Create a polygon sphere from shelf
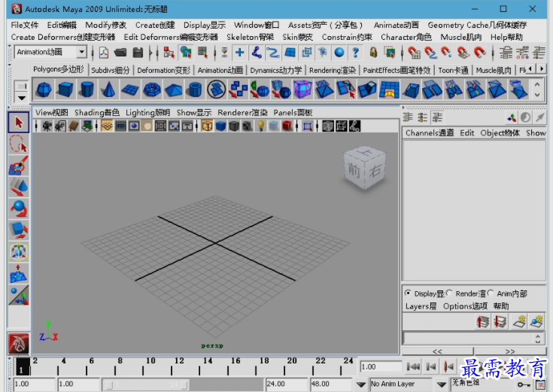 [x=44, y=90]
